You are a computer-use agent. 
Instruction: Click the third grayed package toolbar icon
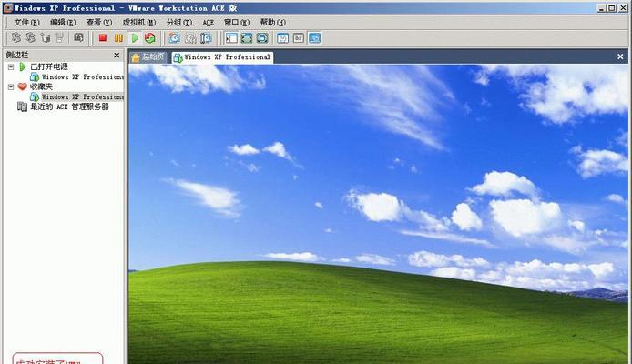click(46, 38)
